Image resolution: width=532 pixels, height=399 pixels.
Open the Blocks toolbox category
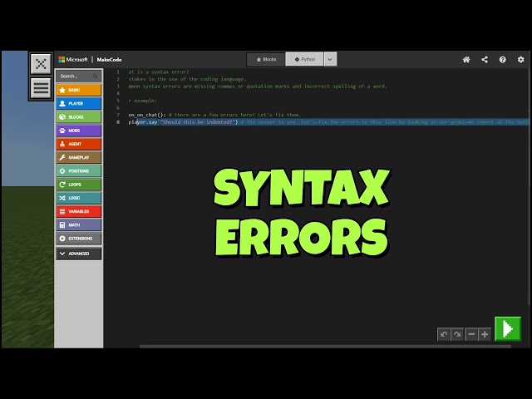click(x=78, y=117)
